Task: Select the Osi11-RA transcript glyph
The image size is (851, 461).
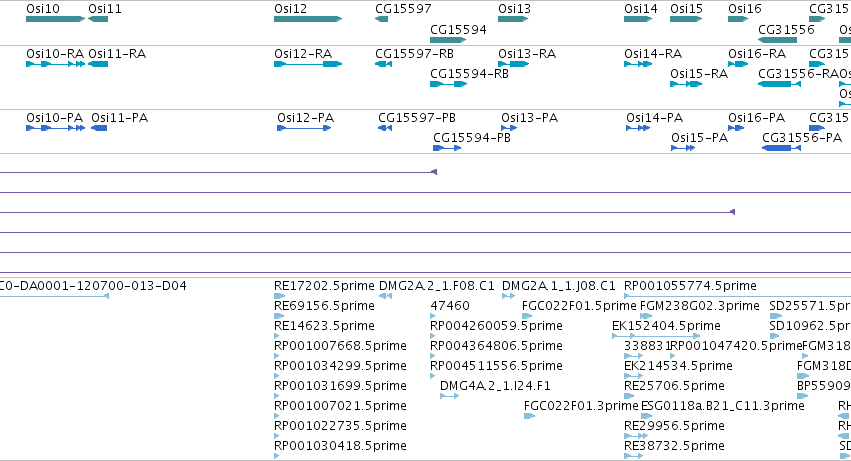Action: pos(98,64)
